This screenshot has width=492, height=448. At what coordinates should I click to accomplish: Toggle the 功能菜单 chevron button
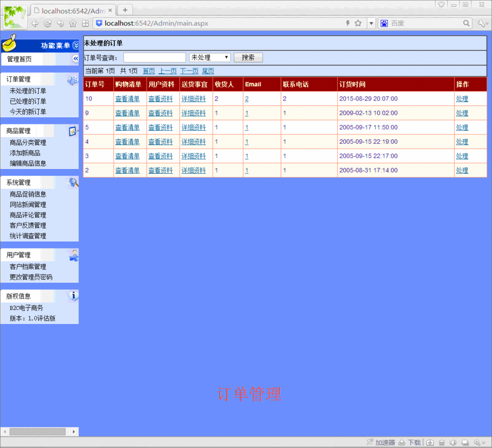coord(75,45)
